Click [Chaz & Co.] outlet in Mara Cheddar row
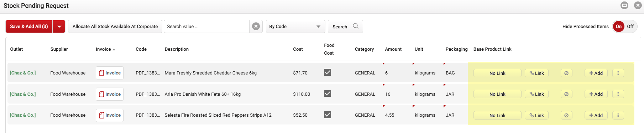The image size is (644, 133). point(23,73)
